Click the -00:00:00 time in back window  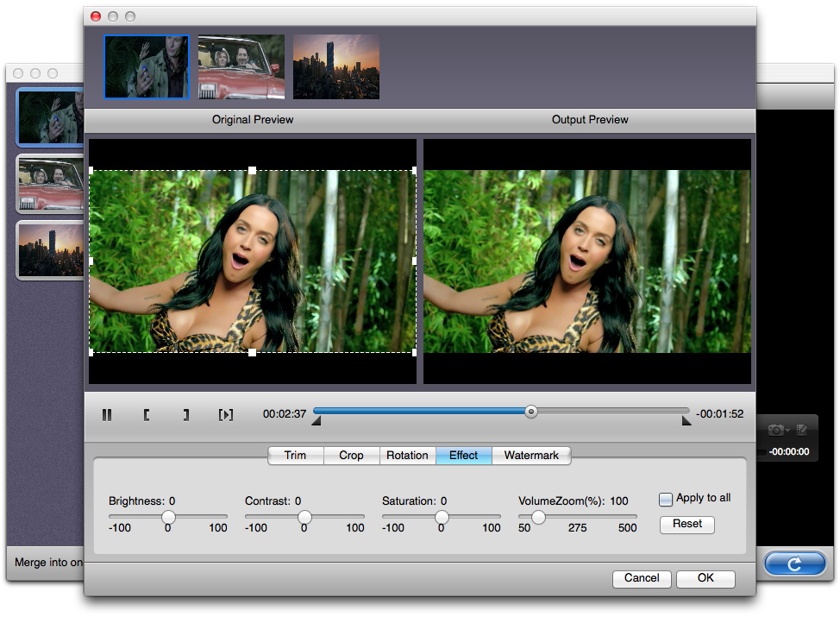point(789,452)
